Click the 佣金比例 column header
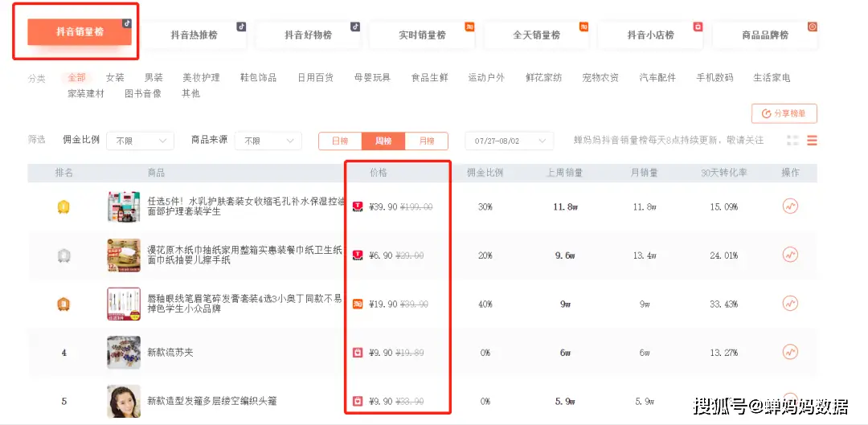Viewport: 868px width, 425px height. pyautogui.click(x=485, y=173)
